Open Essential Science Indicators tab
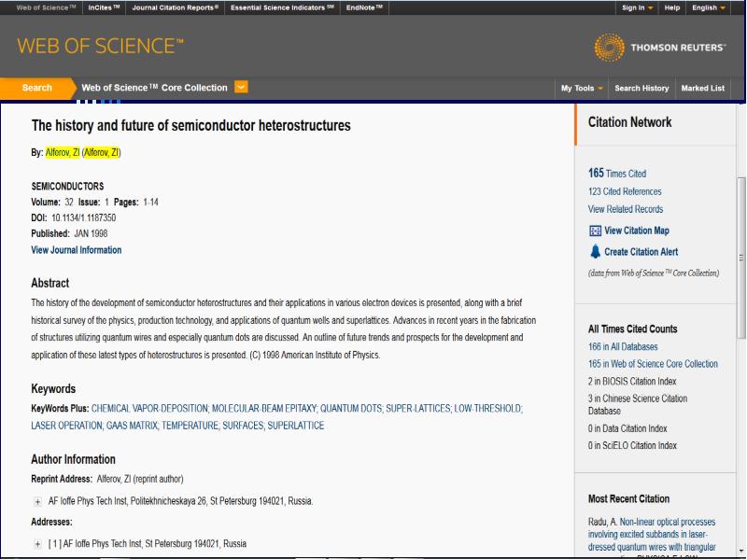Viewport: 747px width, 560px height. (282, 7)
